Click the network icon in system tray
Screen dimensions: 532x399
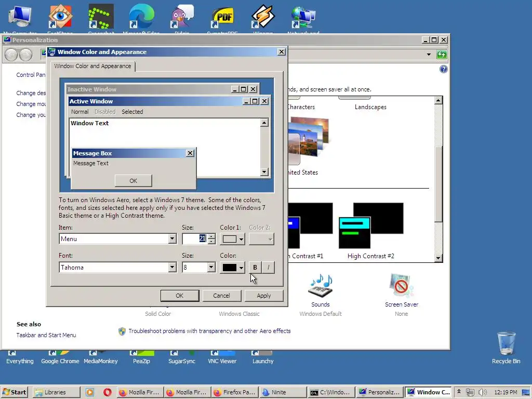pos(470,392)
